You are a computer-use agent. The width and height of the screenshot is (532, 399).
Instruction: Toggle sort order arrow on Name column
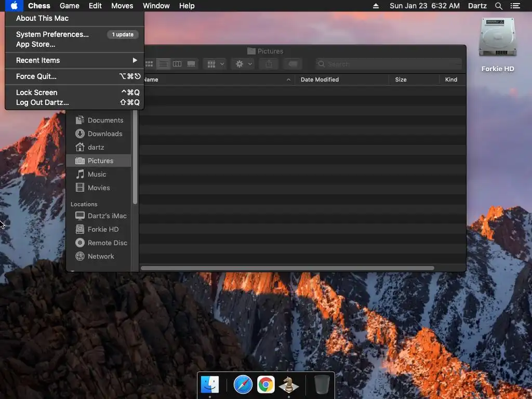pos(288,79)
